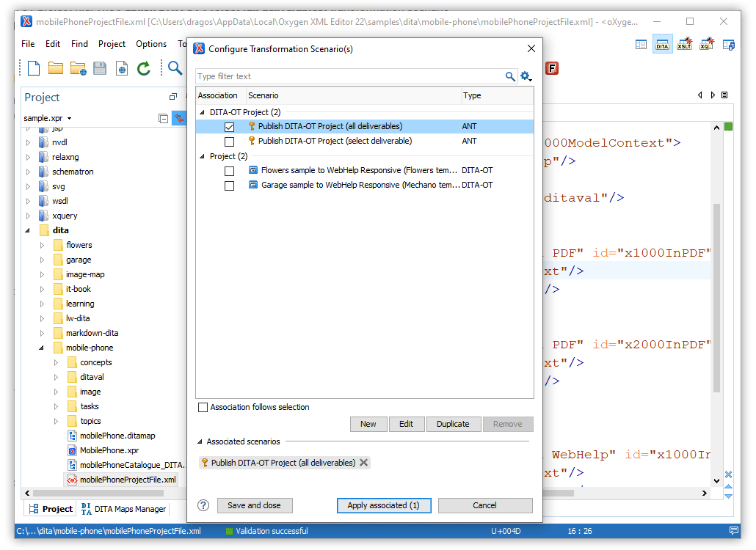
Task: Enable Association follows selection checkbox
Action: [x=203, y=408]
